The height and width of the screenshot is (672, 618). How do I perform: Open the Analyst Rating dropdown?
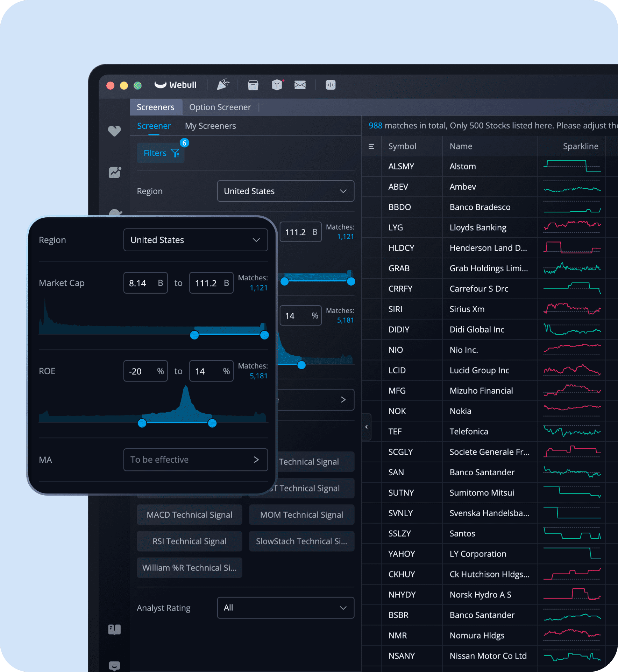pos(285,608)
